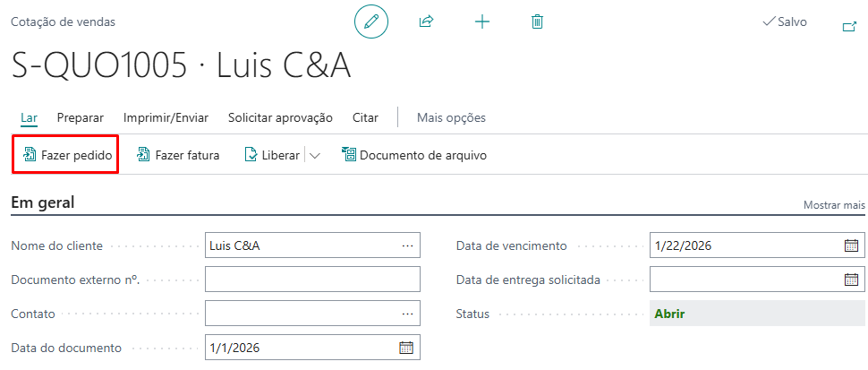
Task: Open Solicitar aprovação menu
Action: pos(280,117)
